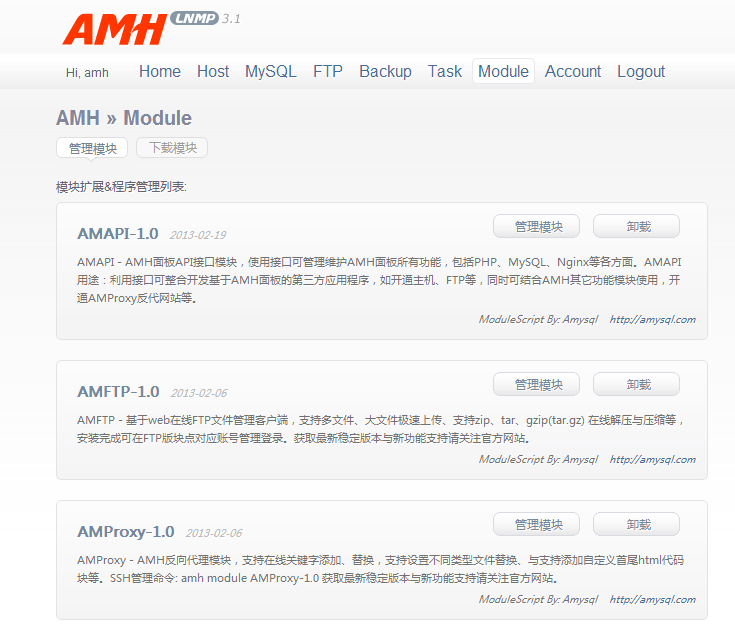Manage the AMProxy-1.0 module
This screenshot has width=735, height=628.
[536, 525]
